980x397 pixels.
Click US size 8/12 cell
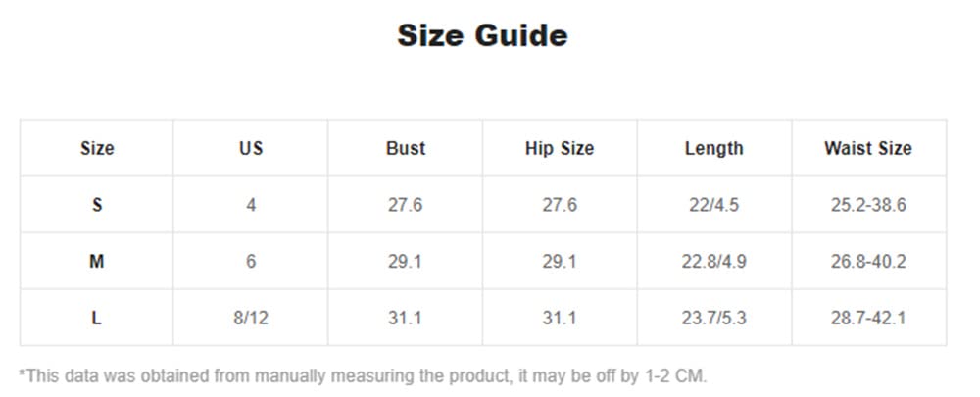click(x=251, y=318)
